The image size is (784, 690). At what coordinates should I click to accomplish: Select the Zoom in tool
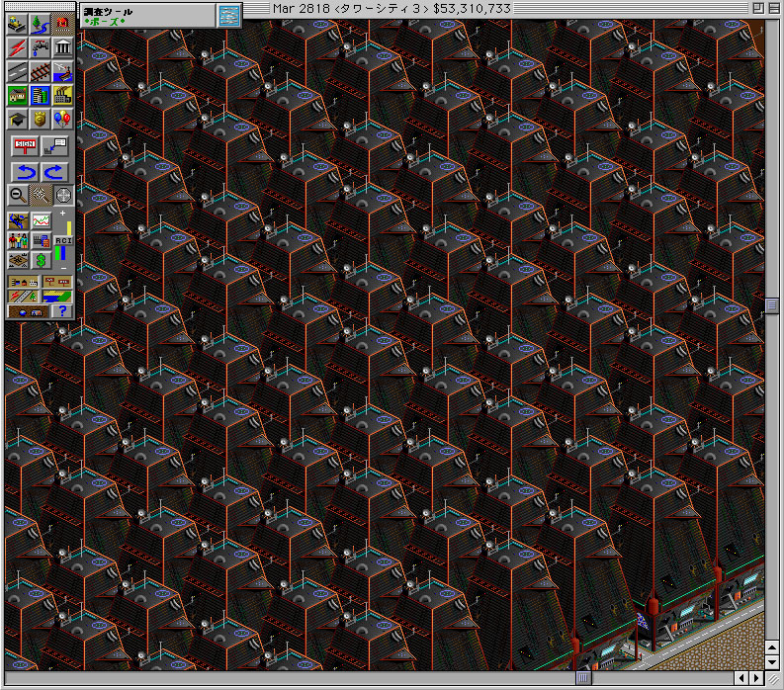[x=40, y=195]
